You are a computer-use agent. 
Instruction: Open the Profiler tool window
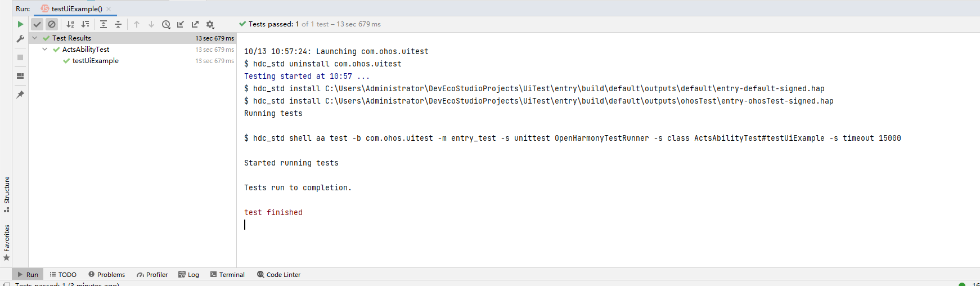click(x=152, y=275)
